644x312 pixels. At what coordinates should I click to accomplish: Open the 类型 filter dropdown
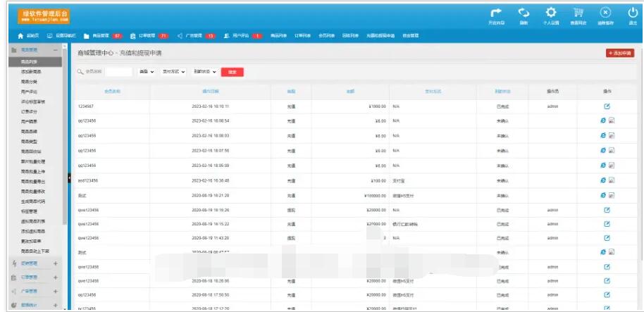coord(147,72)
